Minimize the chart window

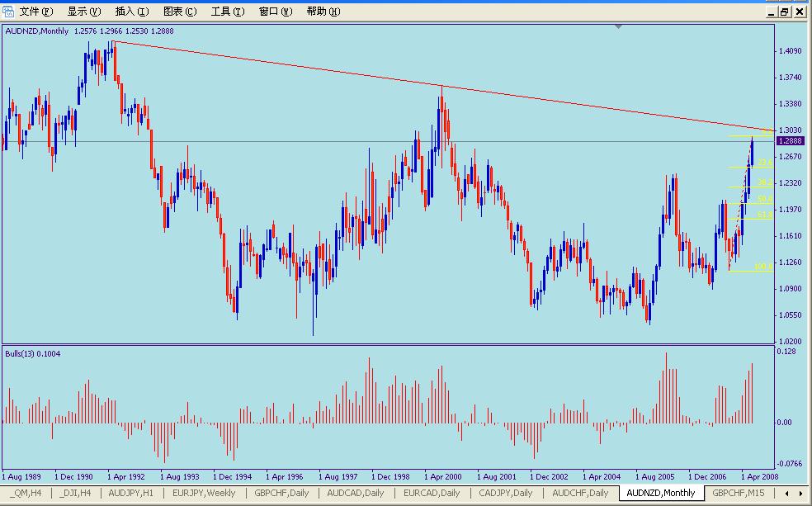pyautogui.click(x=772, y=12)
